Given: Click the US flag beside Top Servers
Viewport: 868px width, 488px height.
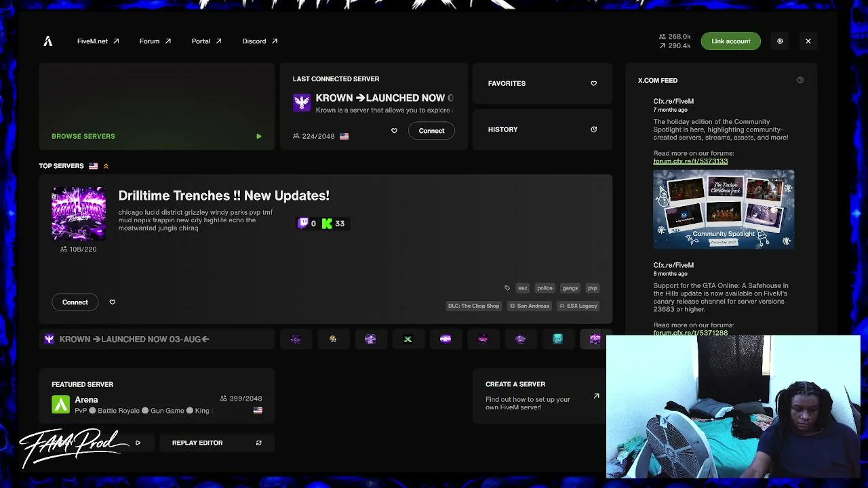Looking at the screenshot, I should (93, 166).
